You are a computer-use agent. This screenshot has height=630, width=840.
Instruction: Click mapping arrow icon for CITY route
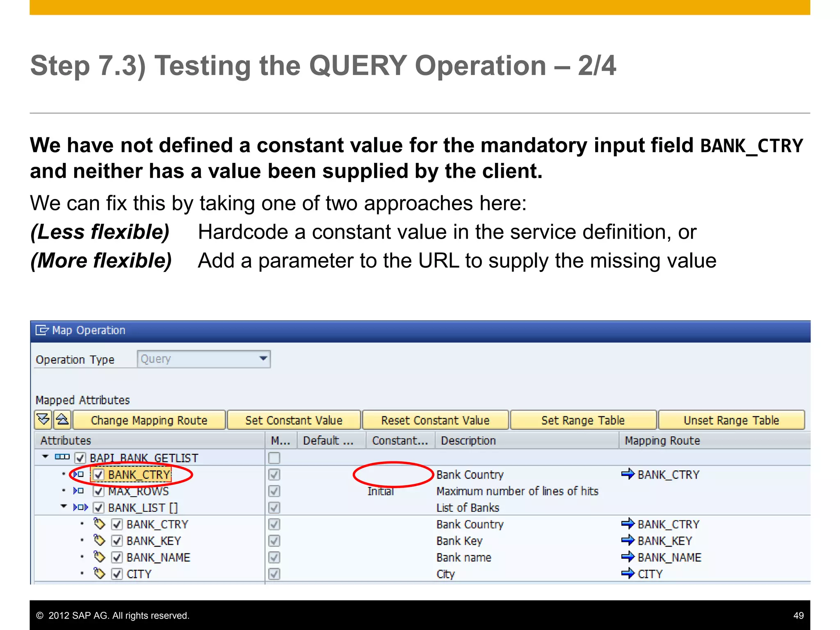coord(628,573)
